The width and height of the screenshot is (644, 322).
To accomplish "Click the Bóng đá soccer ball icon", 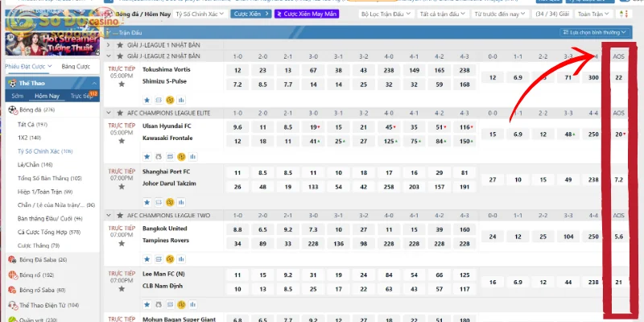I will click(x=12, y=109).
